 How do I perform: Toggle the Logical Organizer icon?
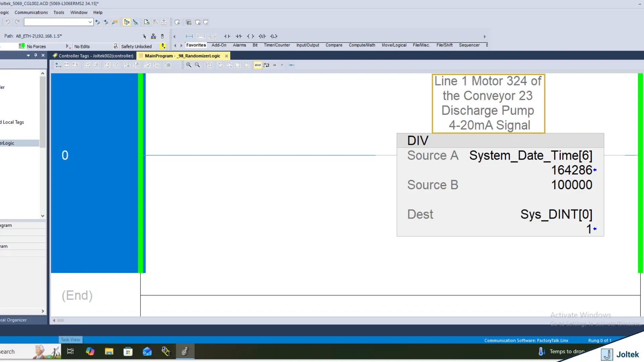point(136,22)
